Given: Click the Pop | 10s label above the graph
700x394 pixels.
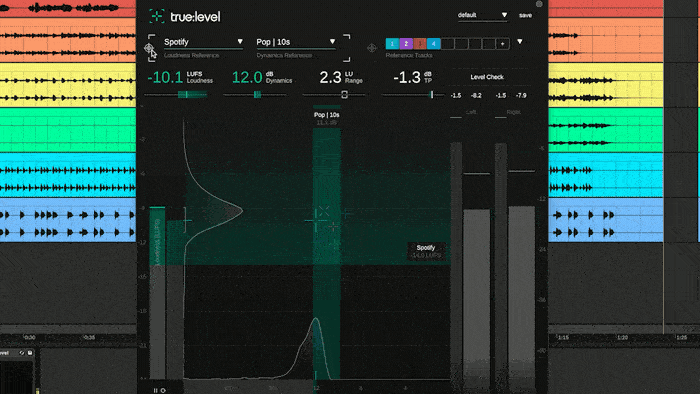Looking at the screenshot, I should pos(326,115).
